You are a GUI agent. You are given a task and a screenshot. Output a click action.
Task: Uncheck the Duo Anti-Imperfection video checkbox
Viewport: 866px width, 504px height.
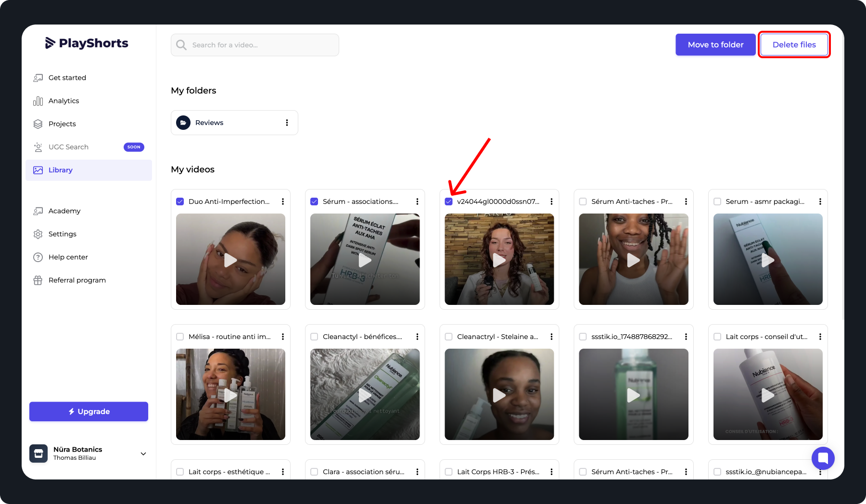(180, 202)
